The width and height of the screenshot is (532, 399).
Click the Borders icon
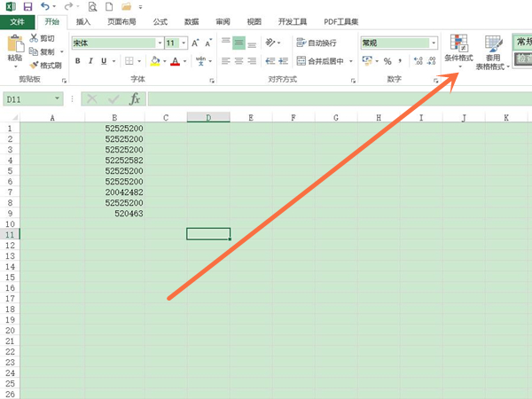pos(129,61)
